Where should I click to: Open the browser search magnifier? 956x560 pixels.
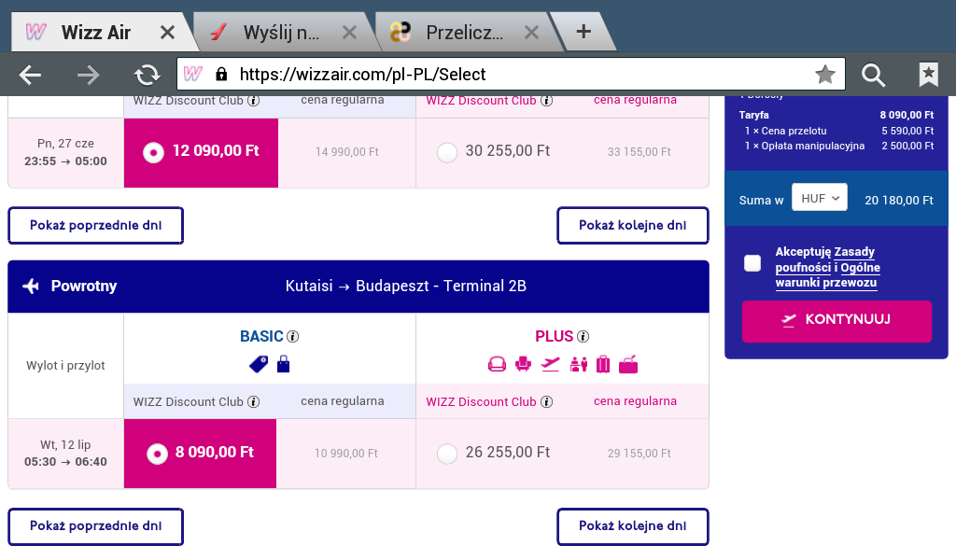pyautogui.click(x=873, y=75)
